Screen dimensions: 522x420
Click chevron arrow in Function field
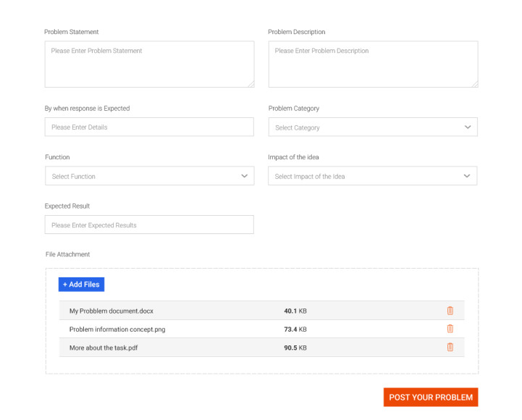click(x=244, y=176)
